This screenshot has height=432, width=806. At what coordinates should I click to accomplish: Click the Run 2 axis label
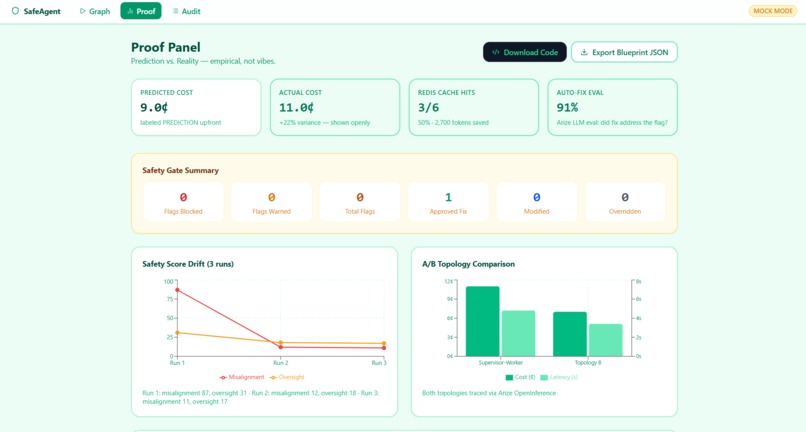(x=281, y=363)
